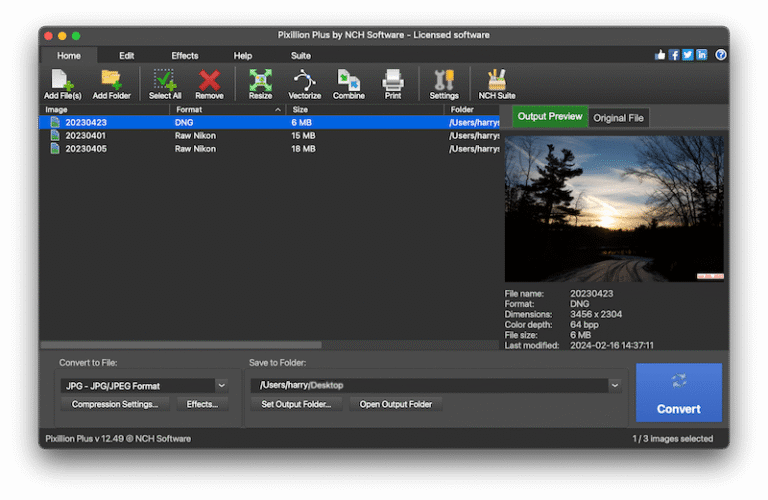The height and width of the screenshot is (500, 768).
Task: Click the 1 / 3 images selected status
Action: [x=672, y=439]
